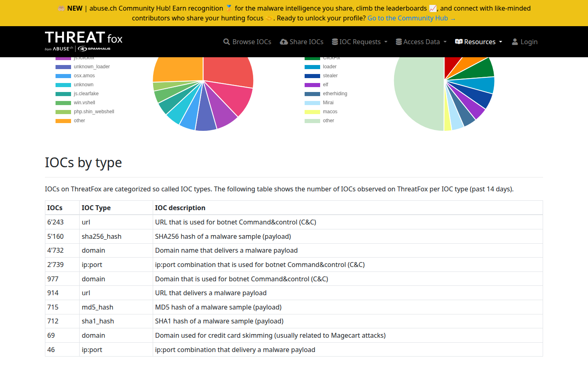Click the IOC Requests database icon
The image size is (588, 368).
pyautogui.click(x=335, y=42)
